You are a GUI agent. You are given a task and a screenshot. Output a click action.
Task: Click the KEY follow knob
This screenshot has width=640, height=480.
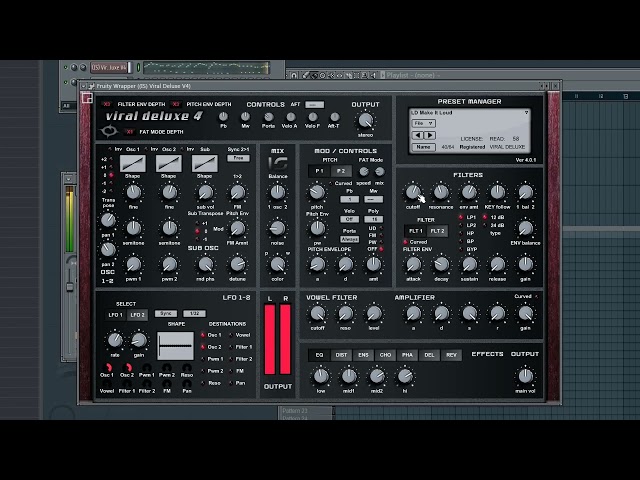tap(497, 192)
